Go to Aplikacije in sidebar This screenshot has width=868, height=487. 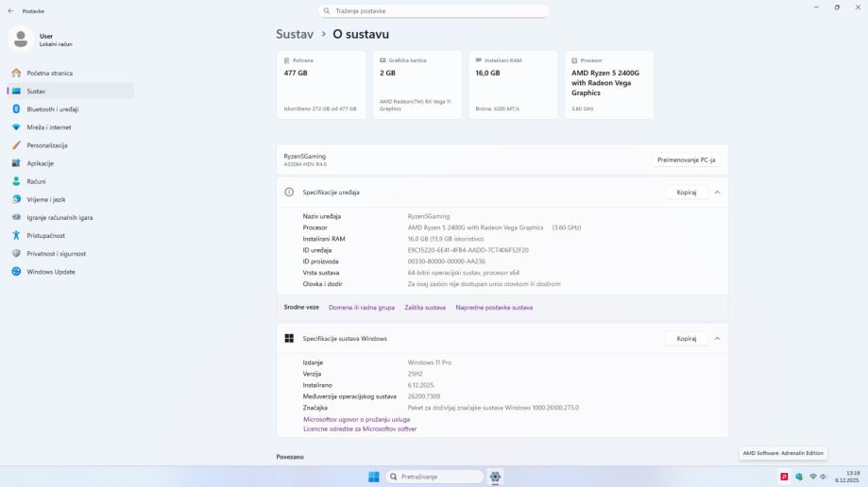71,163
